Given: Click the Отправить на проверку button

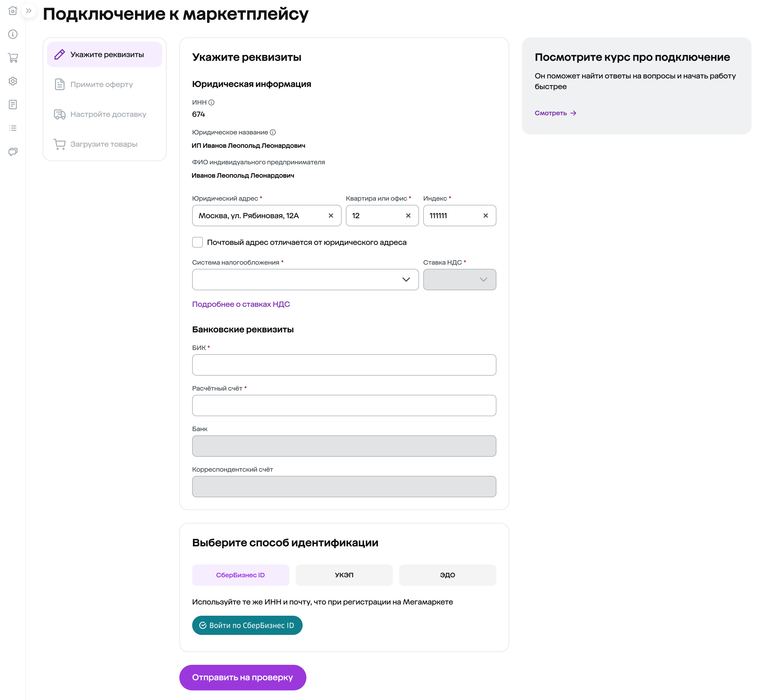Looking at the screenshot, I should 243,677.
